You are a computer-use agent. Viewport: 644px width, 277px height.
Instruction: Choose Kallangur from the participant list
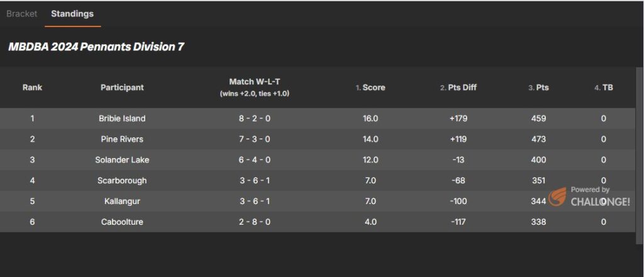(x=122, y=201)
